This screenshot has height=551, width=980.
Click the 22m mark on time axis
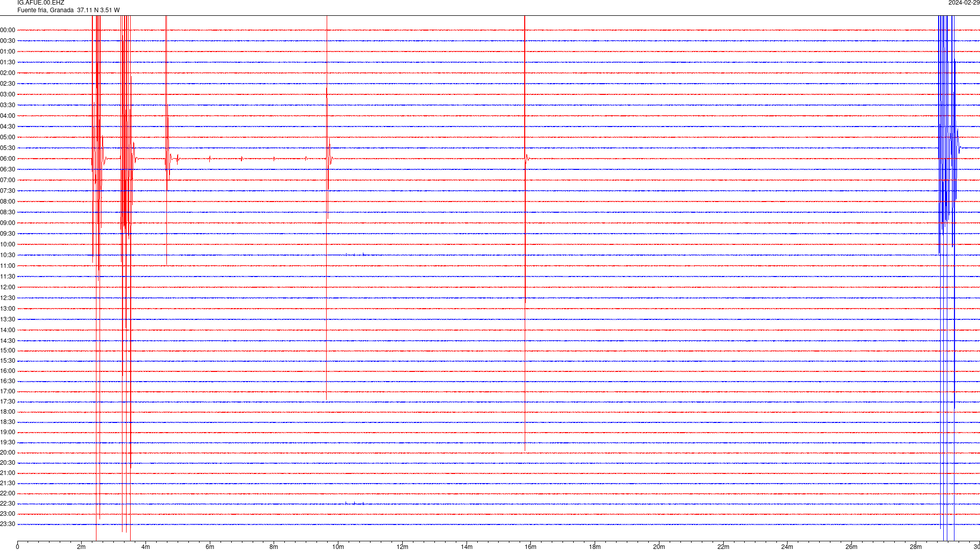click(x=723, y=547)
